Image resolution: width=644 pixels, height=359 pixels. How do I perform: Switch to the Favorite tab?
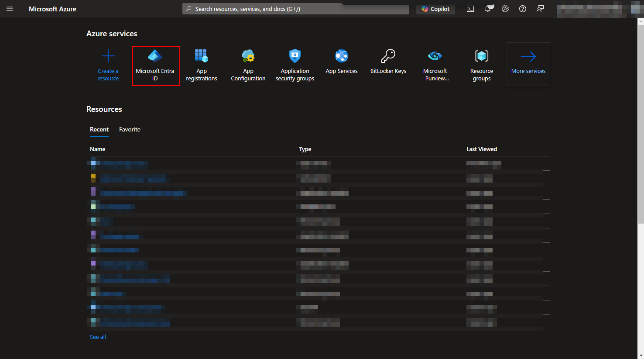[x=130, y=129]
